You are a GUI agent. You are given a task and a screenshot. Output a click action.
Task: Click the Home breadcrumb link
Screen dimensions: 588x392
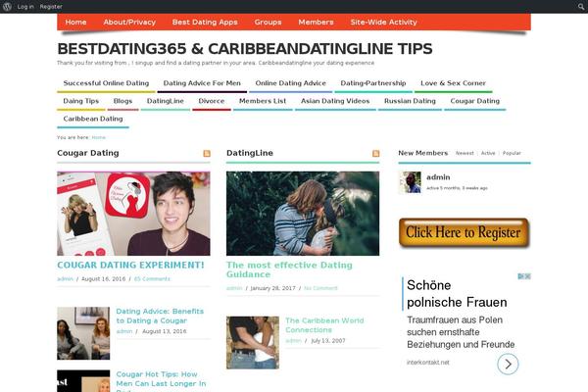click(x=99, y=137)
